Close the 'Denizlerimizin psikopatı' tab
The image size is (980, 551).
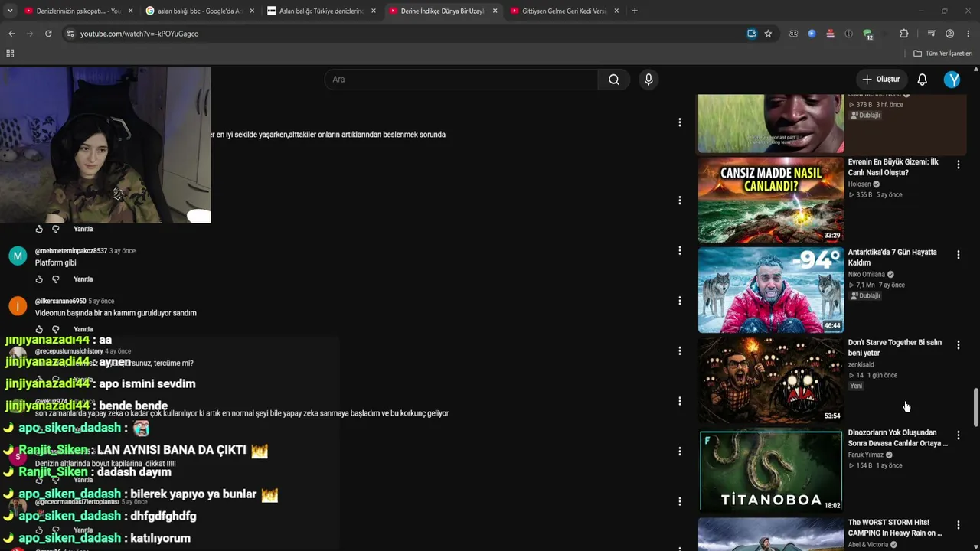click(130, 11)
